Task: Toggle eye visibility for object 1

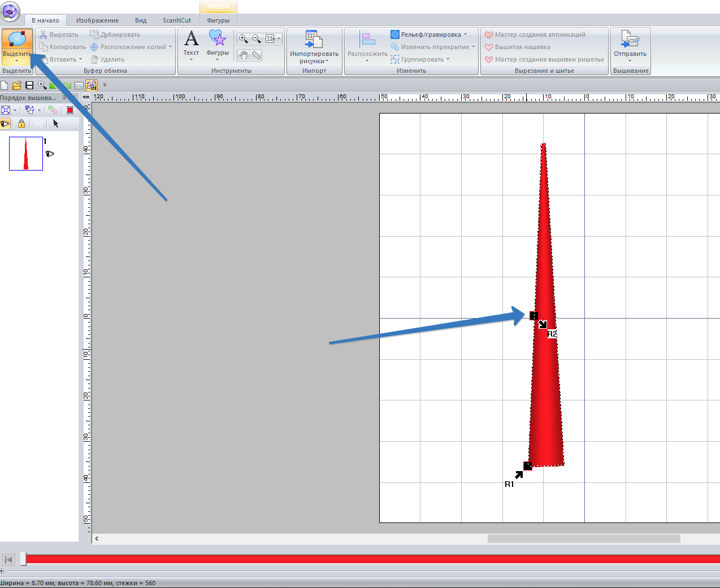Action: 50,154
